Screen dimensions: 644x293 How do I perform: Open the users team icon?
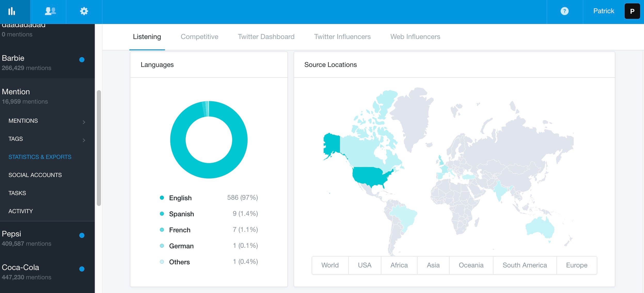(50, 11)
